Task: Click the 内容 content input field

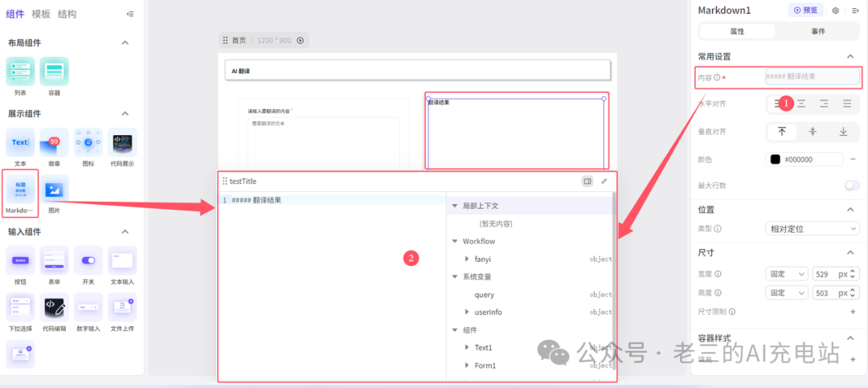Action: (813, 76)
